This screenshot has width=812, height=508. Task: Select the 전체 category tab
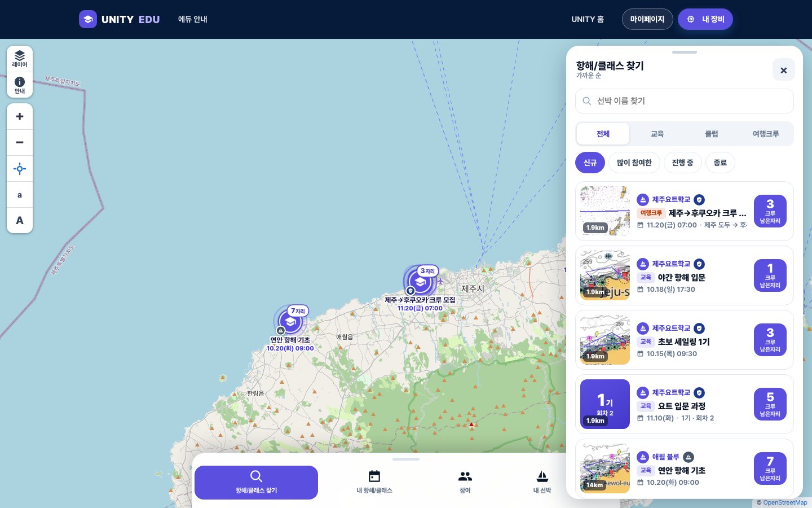pyautogui.click(x=603, y=134)
